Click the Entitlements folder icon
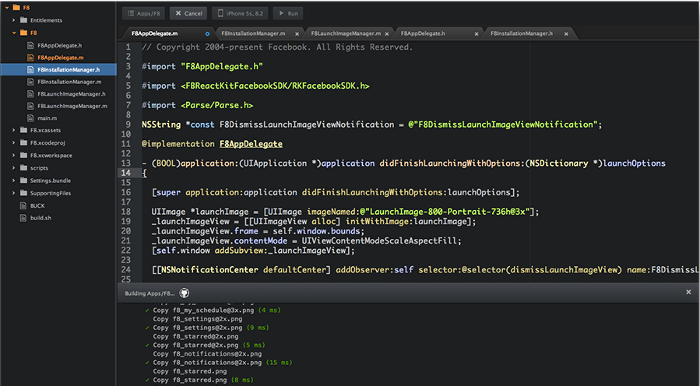 pos(24,20)
